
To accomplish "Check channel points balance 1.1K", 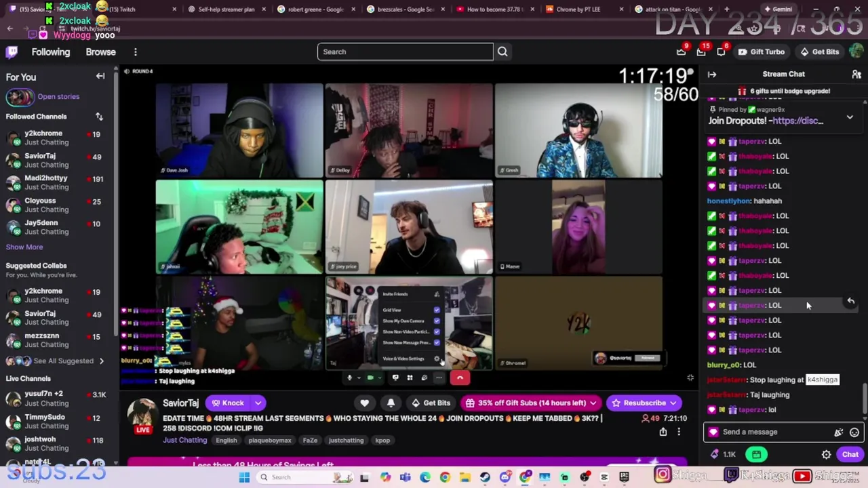I will tap(723, 455).
